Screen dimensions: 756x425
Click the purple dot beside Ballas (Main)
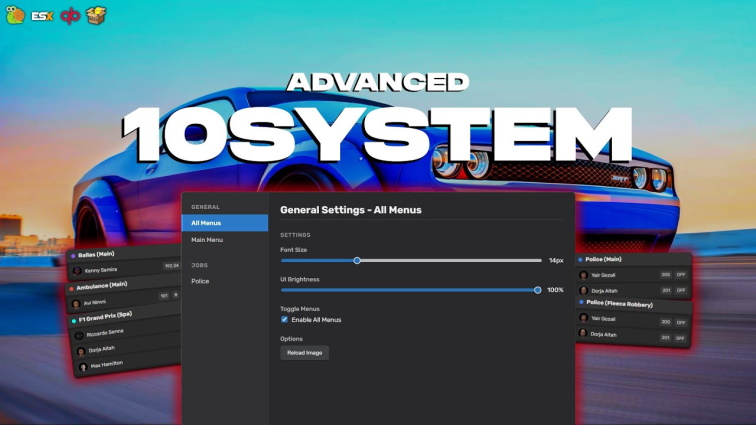tap(73, 256)
